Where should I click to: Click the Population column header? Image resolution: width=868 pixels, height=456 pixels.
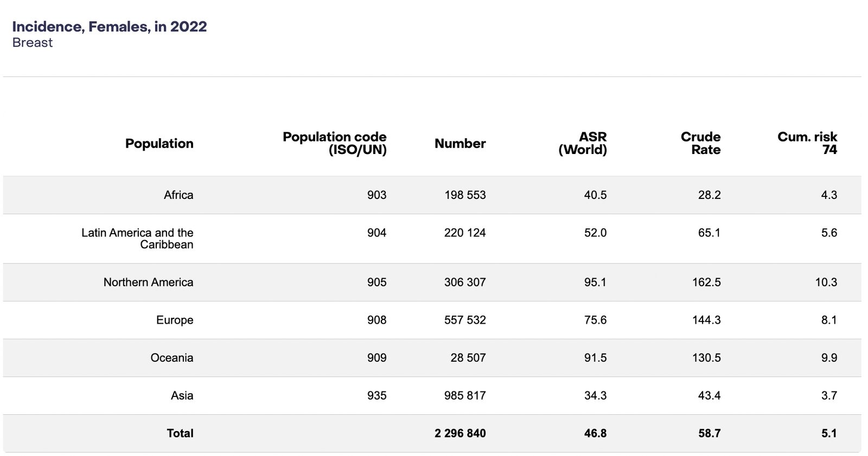[159, 144]
